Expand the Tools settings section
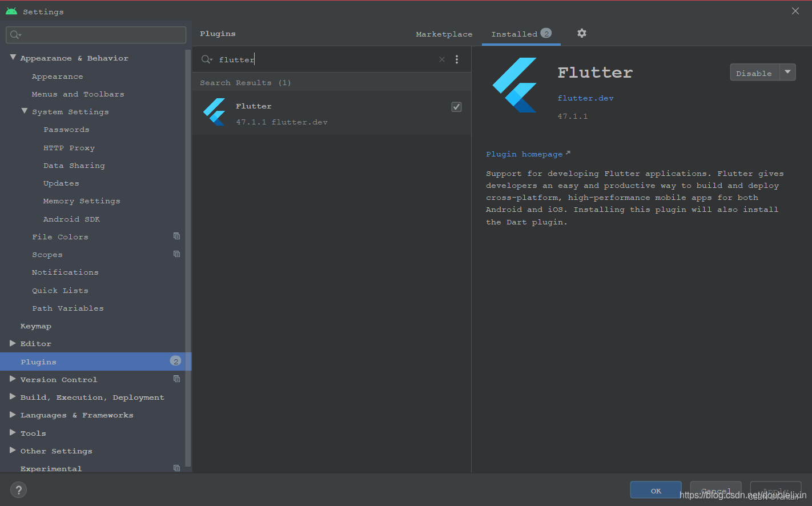 pos(13,432)
